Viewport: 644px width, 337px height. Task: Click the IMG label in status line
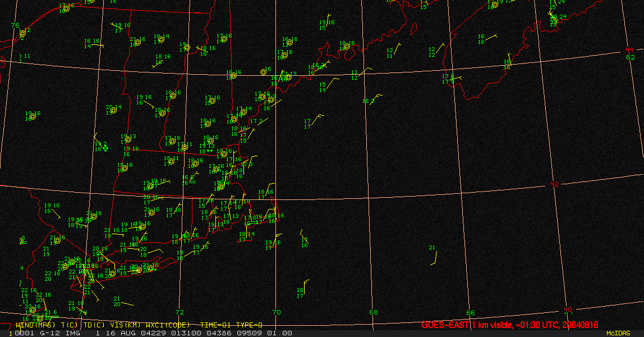(x=73, y=333)
